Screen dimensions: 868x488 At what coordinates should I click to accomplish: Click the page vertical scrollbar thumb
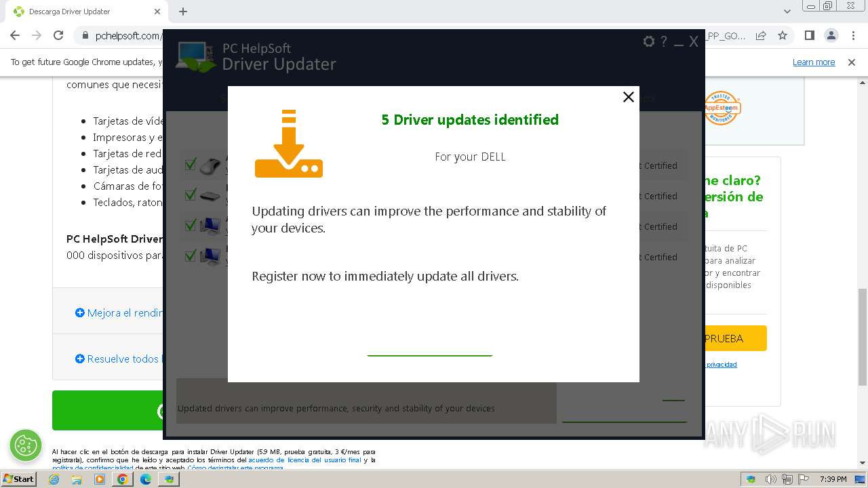(x=863, y=336)
